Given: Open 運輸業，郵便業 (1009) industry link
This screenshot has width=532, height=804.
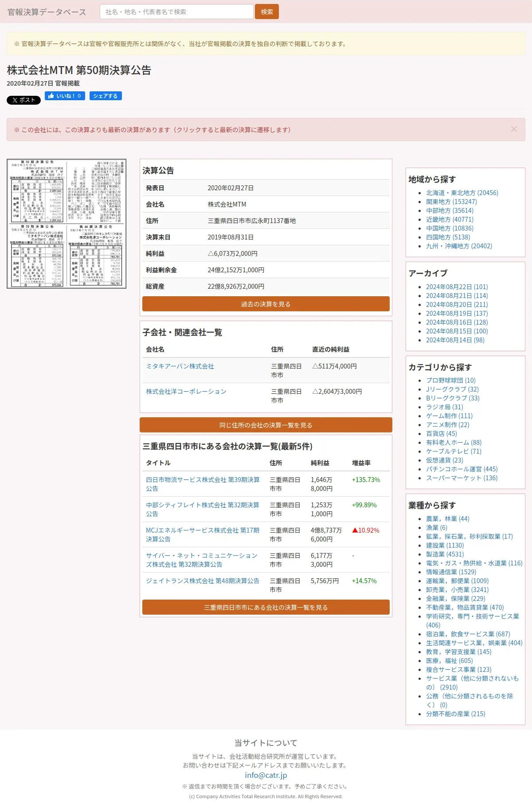Looking at the screenshot, I should tap(458, 581).
